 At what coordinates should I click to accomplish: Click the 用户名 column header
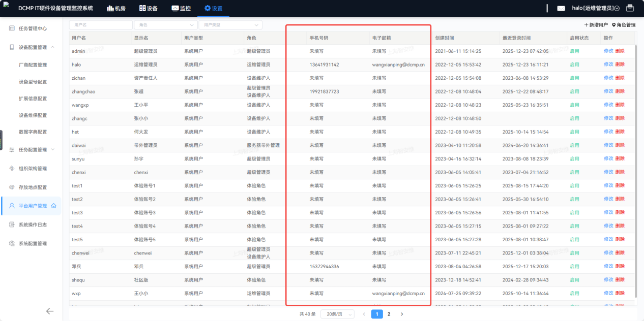79,38
